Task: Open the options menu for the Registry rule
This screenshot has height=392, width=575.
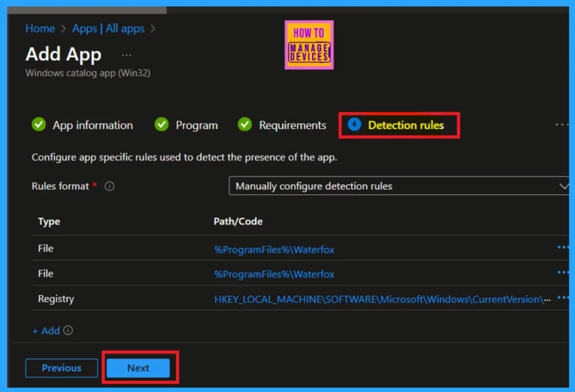Action: (x=563, y=298)
